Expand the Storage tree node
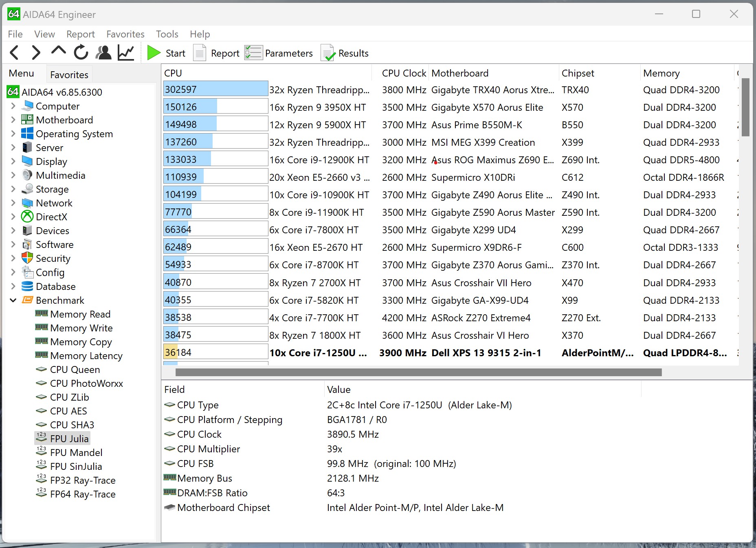This screenshot has width=756, height=548. [13, 189]
